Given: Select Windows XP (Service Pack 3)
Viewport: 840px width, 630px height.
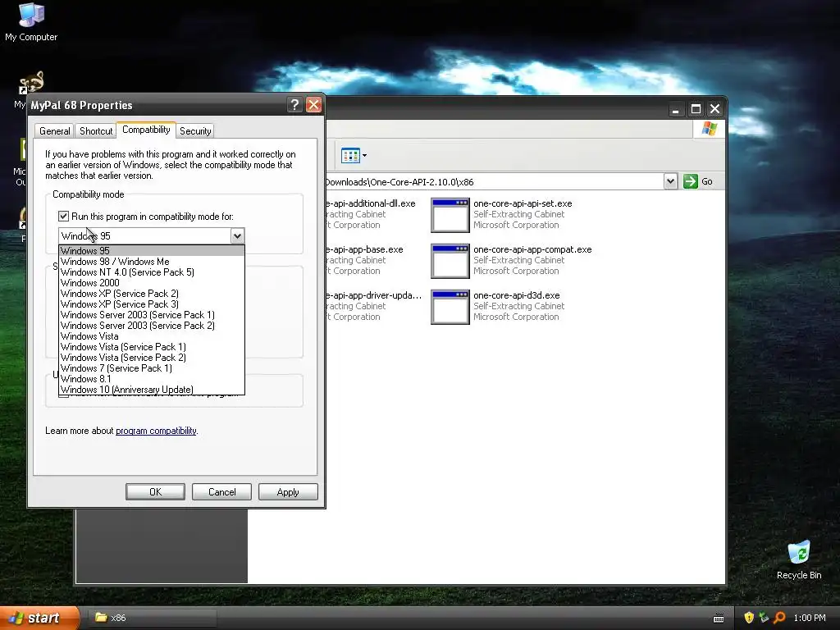Looking at the screenshot, I should tap(152, 304).
